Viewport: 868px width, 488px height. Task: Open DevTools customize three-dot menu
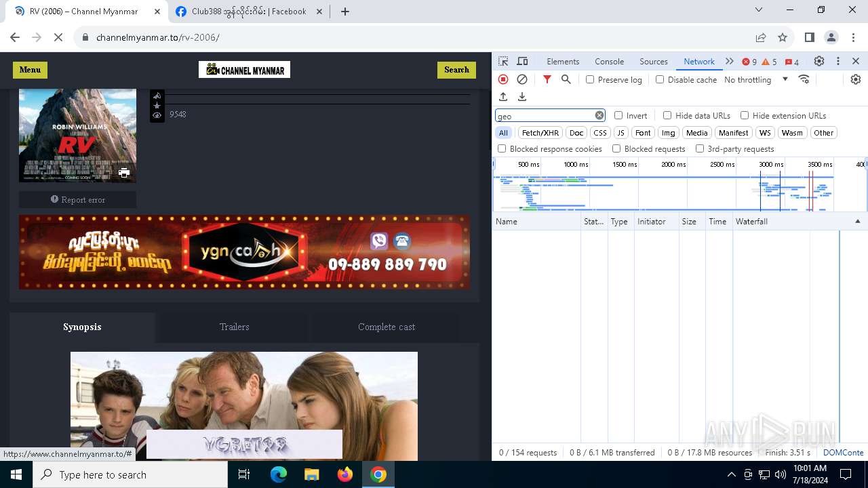point(838,61)
